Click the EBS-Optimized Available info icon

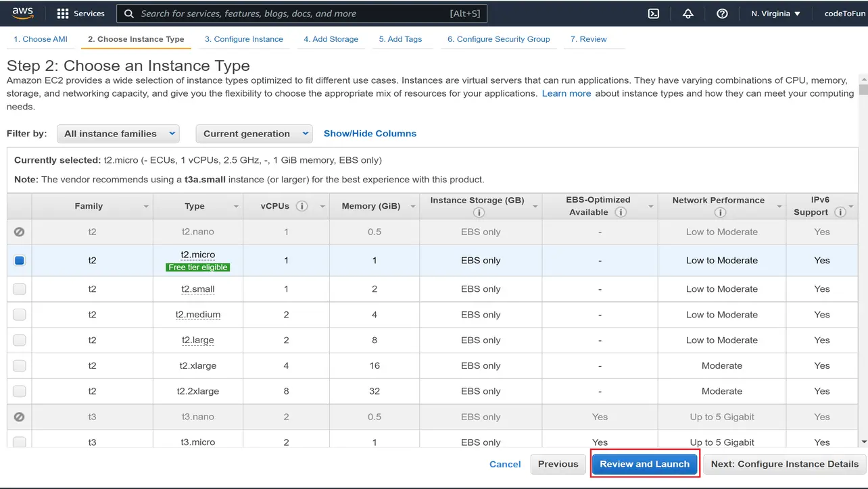[621, 212]
